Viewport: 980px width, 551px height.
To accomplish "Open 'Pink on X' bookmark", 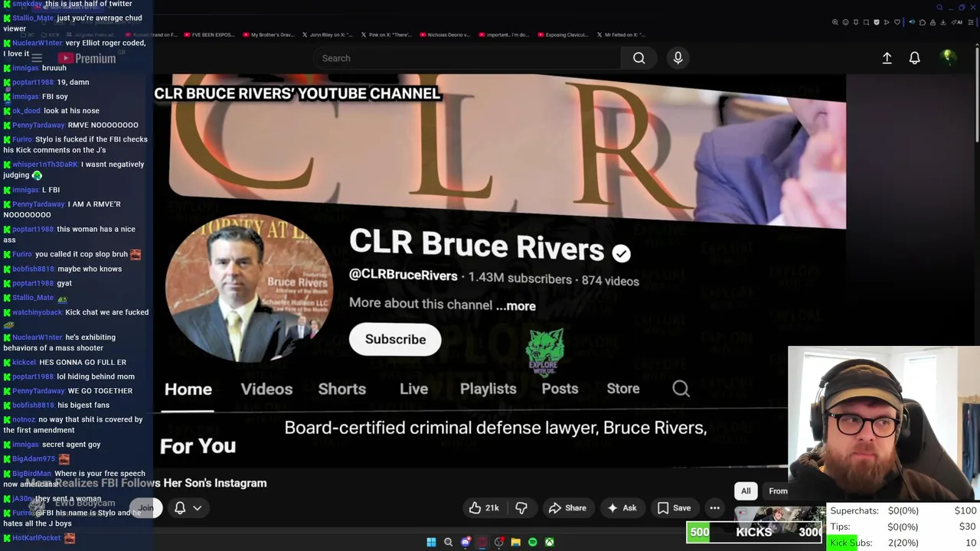I will tap(386, 34).
